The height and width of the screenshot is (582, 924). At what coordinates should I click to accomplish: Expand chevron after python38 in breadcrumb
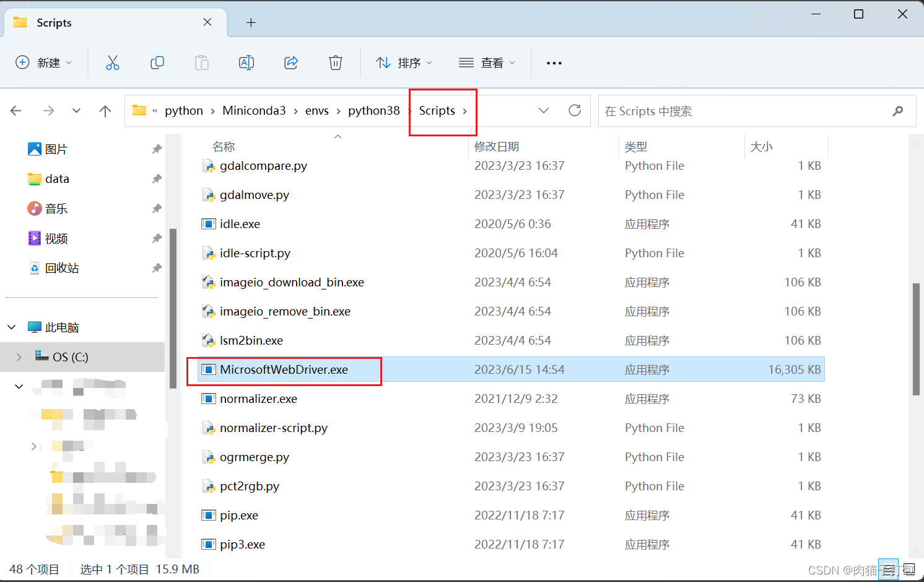409,111
